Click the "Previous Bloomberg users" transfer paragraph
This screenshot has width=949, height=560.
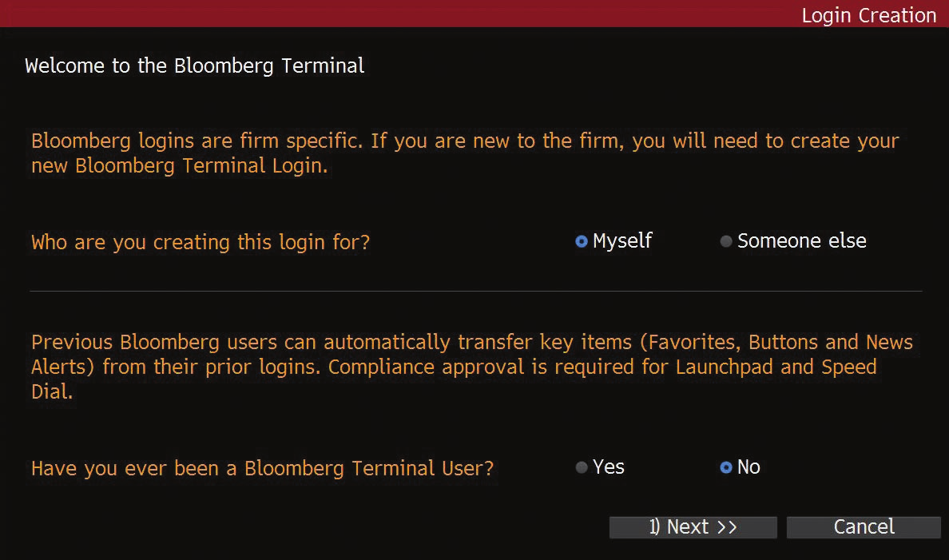(x=471, y=367)
